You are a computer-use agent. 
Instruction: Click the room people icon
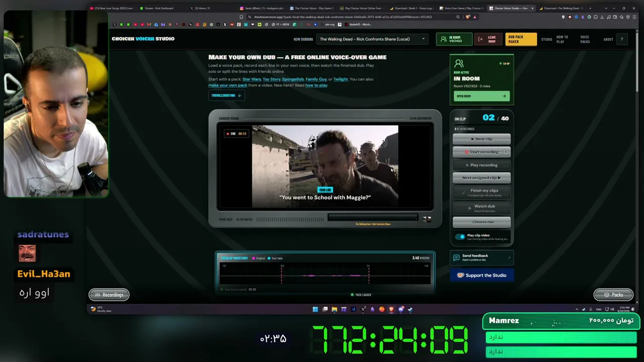[459, 64]
